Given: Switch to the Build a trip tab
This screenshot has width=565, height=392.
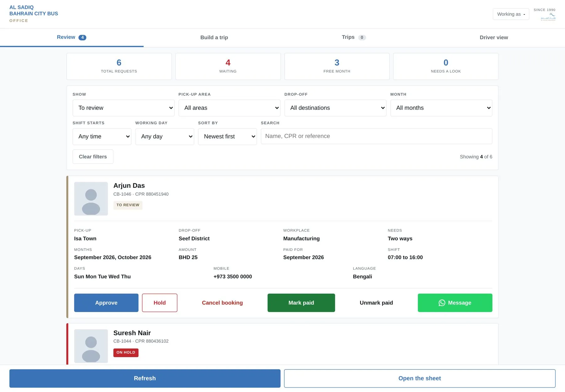Looking at the screenshot, I should click(214, 38).
